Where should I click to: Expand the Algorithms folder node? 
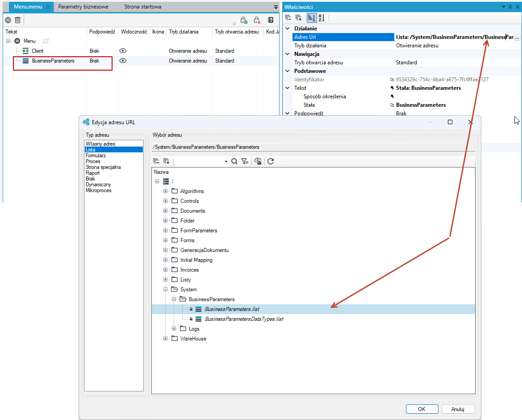pos(166,191)
